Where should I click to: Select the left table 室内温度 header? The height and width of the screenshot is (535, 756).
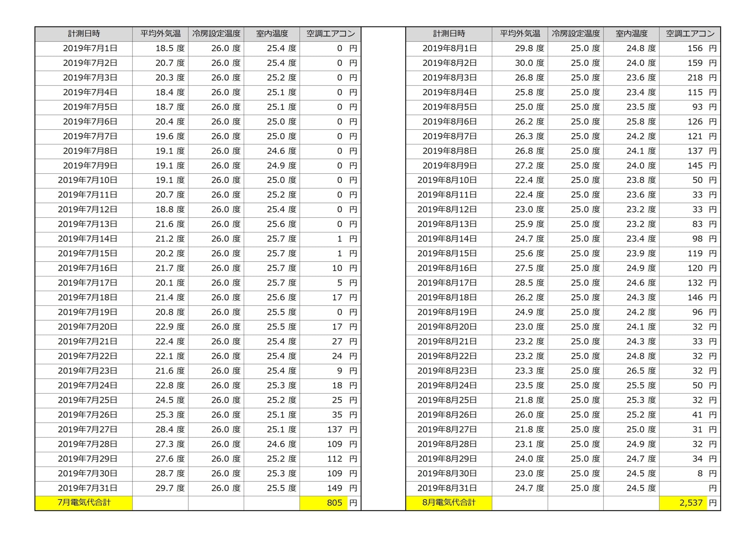click(272, 34)
